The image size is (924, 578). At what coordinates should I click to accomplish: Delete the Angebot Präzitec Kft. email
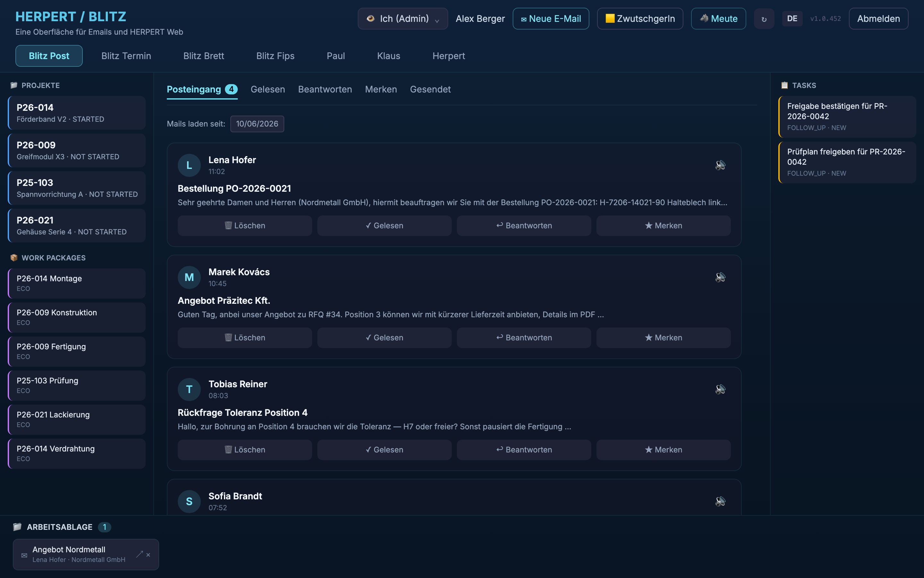click(245, 337)
